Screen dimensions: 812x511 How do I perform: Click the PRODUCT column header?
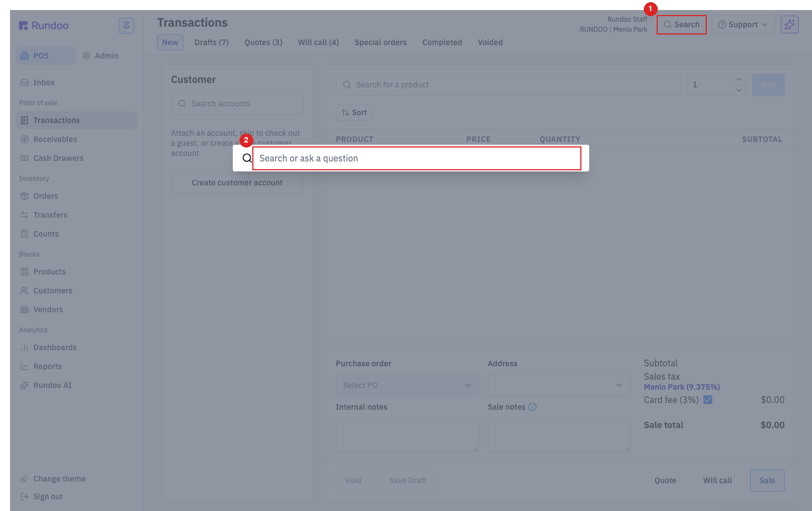coord(355,139)
